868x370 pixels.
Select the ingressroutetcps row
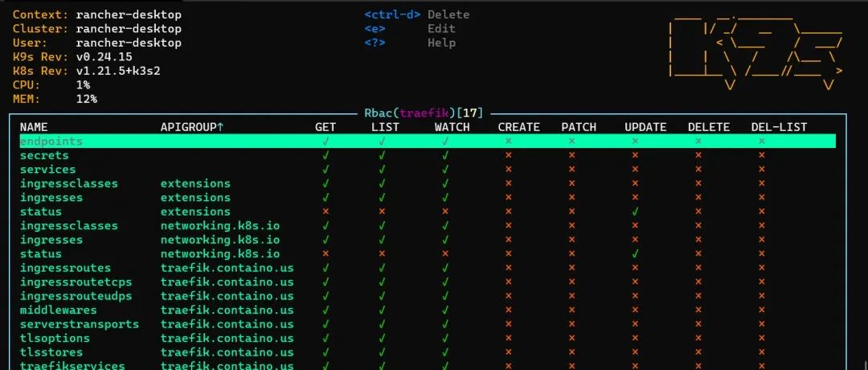point(428,282)
